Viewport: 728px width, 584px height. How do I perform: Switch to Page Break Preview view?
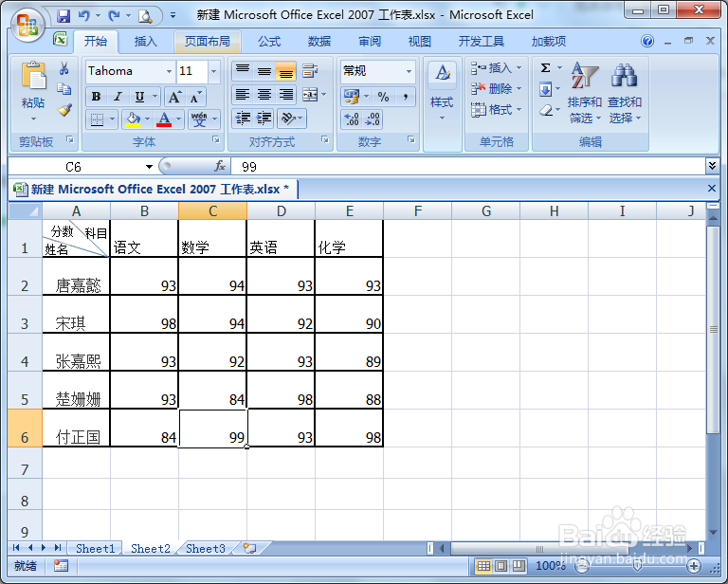(x=519, y=566)
